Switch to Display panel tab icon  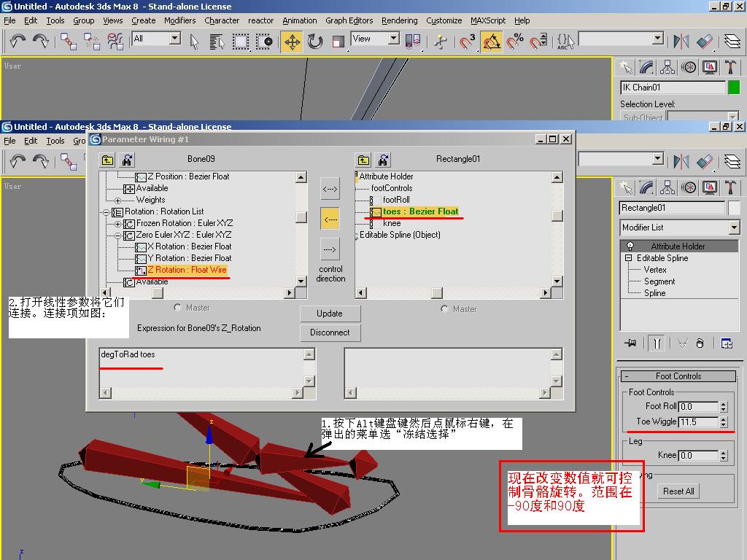coord(709,67)
